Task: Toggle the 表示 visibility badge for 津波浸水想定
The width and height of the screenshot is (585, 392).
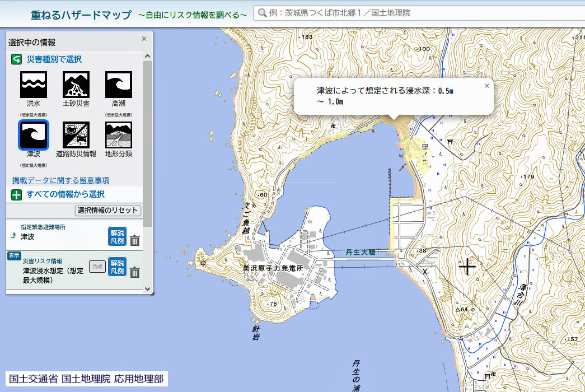Action: [x=13, y=256]
